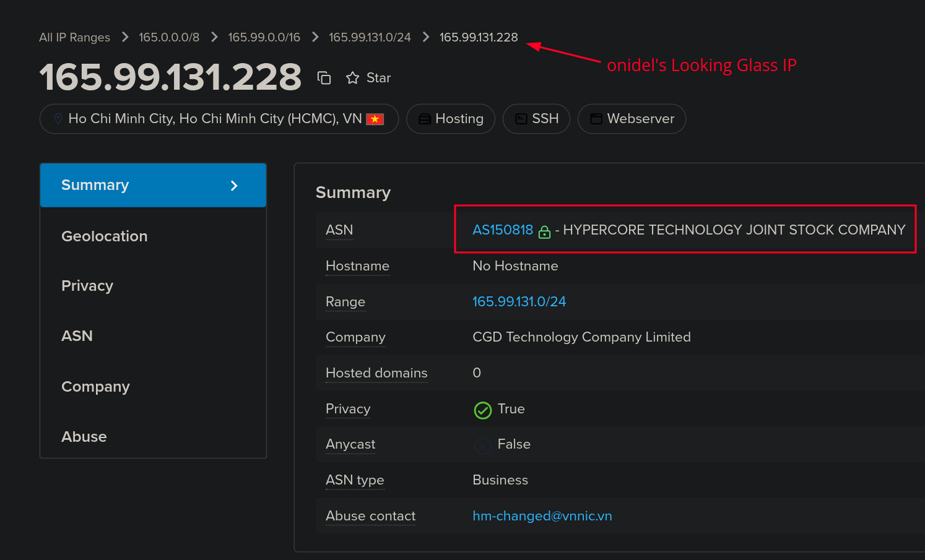925x560 pixels.
Task: Click the Anycast False cross icon
Action: (x=482, y=445)
